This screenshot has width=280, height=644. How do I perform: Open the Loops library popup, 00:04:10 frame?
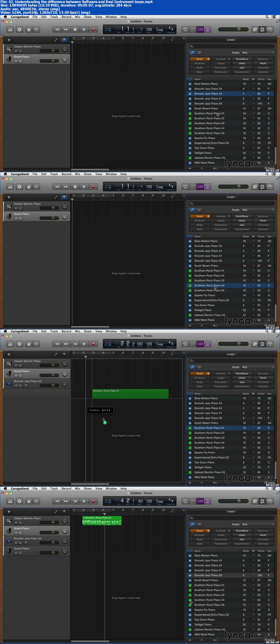pyautogui.click(x=232, y=511)
